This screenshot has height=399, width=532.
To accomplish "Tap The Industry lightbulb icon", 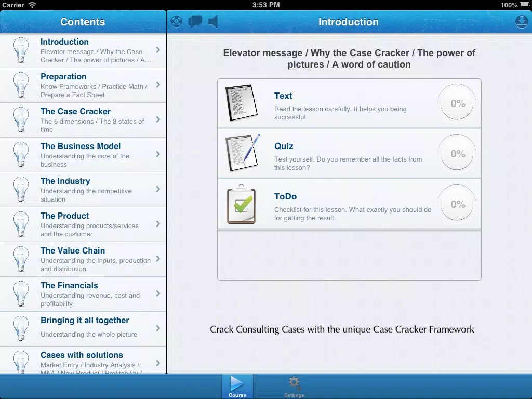I will pyautogui.click(x=21, y=189).
